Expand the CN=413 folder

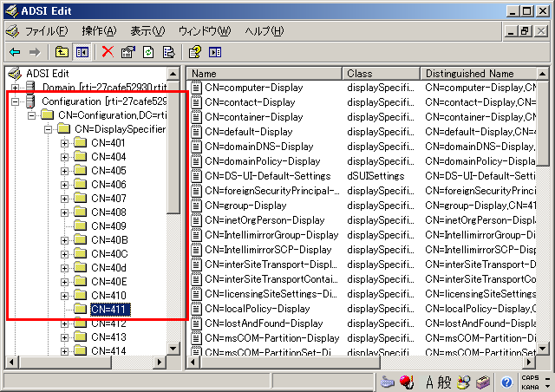pyautogui.click(x=64, y=338)
